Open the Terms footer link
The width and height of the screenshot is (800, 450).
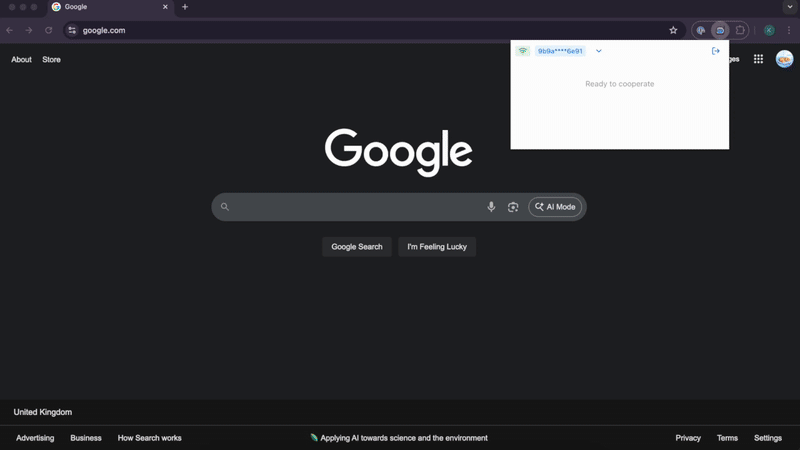coord(727,438)
